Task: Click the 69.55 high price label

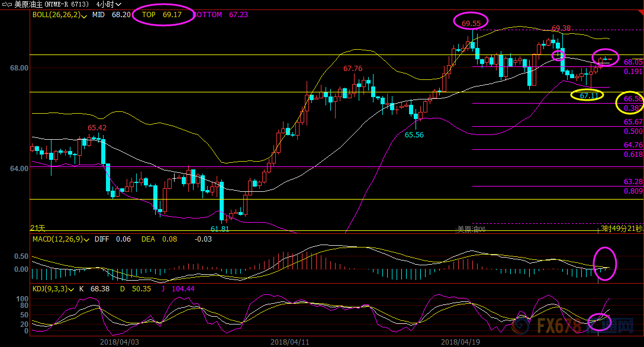Action: (471, 23)
